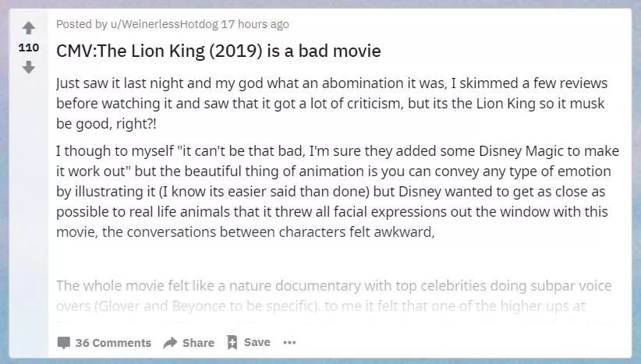Open the CMV Lion King post title
Screen dimensions: 641x364
click(218, 51)
